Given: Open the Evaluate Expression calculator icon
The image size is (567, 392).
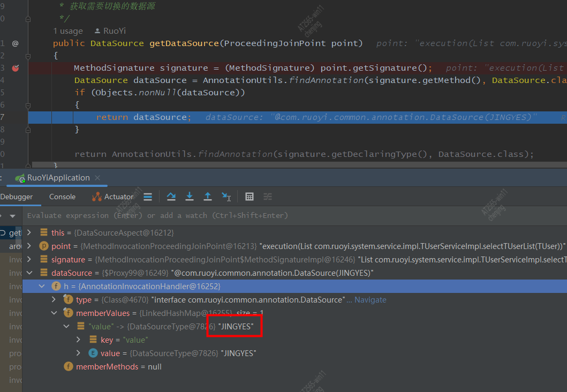Looking at the screenshot, I should click(x=249, y=197).
